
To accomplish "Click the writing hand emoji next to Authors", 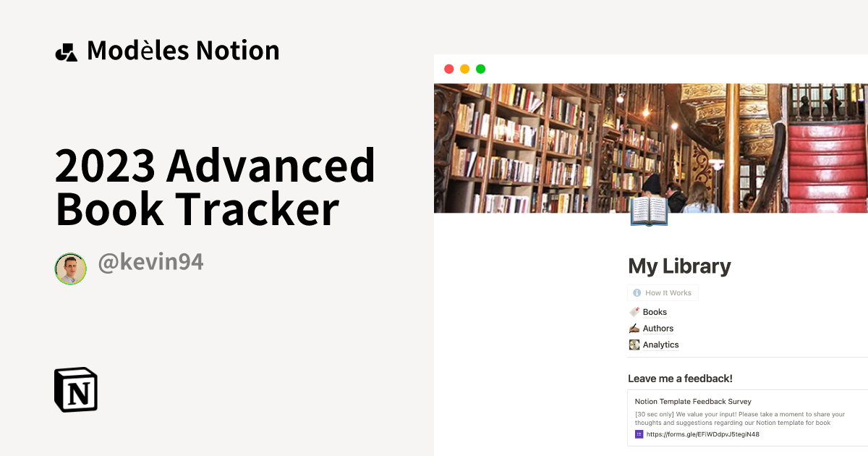I will [x=632, y=328].
